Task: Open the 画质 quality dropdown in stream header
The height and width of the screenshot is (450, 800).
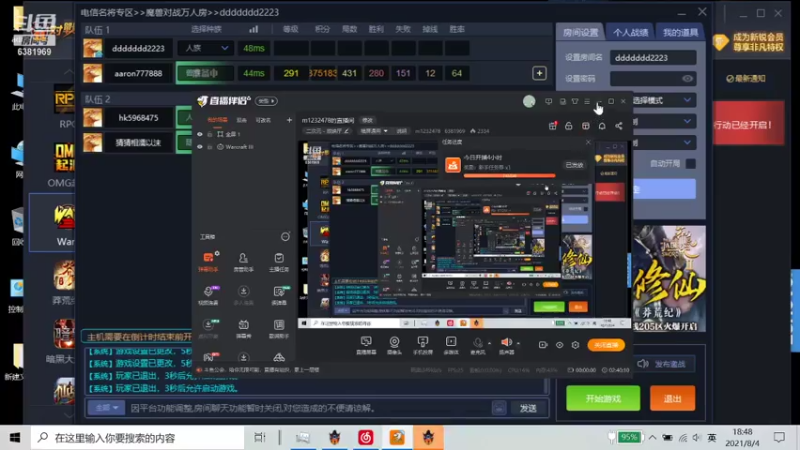Action: point(374,131)
